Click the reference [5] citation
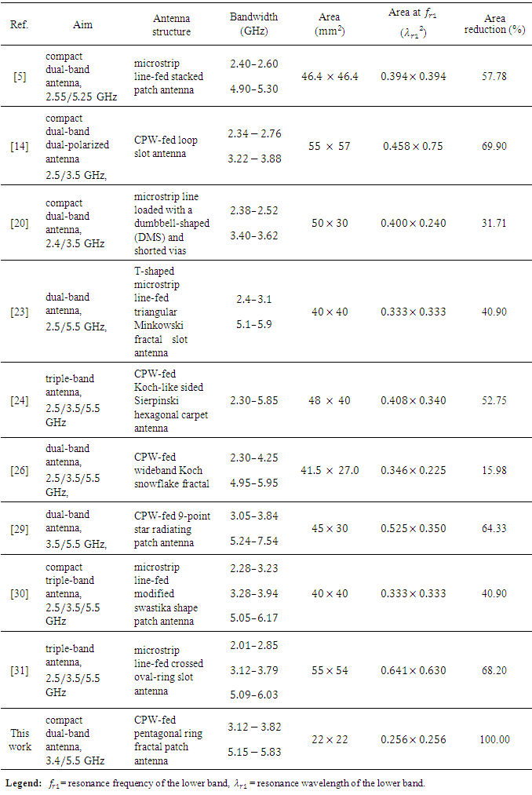532x795 pixels. pos(20,76)
